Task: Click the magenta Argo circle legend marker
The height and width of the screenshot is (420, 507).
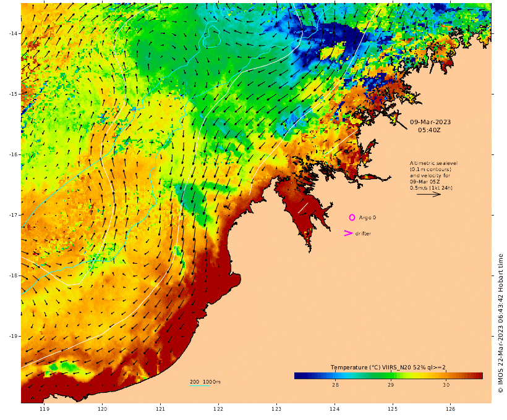Action: 352,218
